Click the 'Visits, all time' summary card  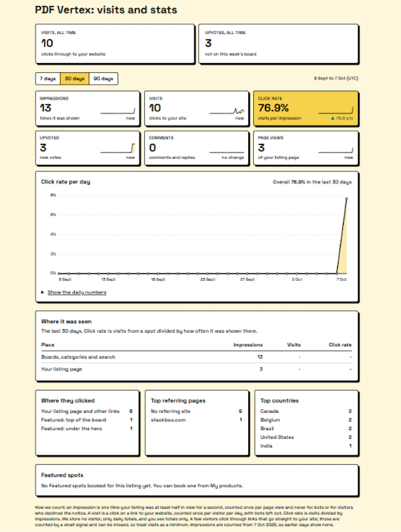click(x=115, y=44)
